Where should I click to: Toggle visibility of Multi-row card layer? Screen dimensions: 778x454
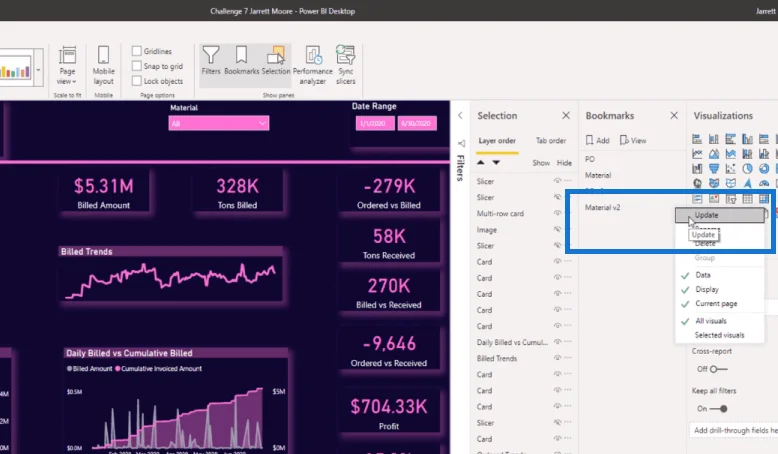(x=558, y=213)
